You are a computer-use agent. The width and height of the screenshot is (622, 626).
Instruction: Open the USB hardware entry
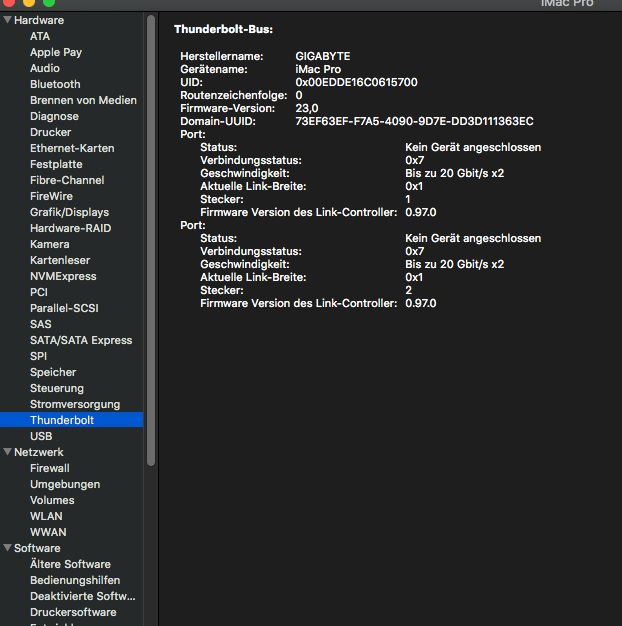[41, 436]
